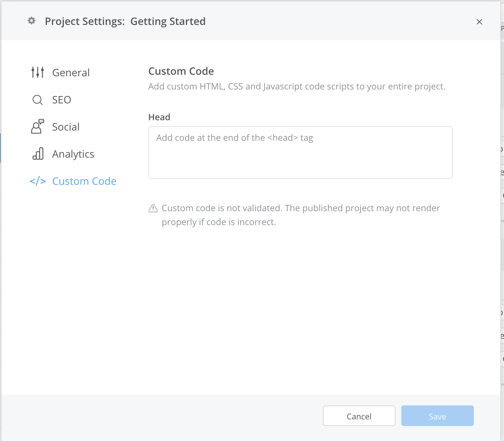Click the gear icon in the dialog header
The height and width of the screenshot is (441, 504).
coord(32,21)
